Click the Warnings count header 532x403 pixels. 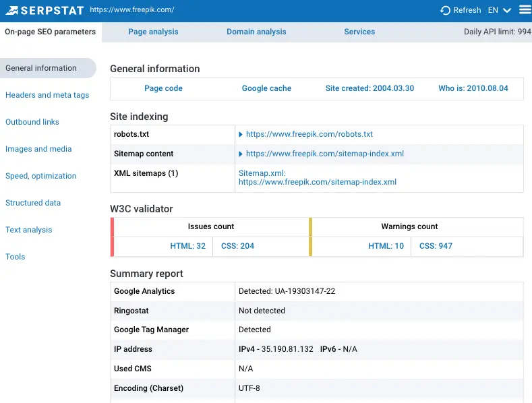pyautogui.click(x=409, y=226)
